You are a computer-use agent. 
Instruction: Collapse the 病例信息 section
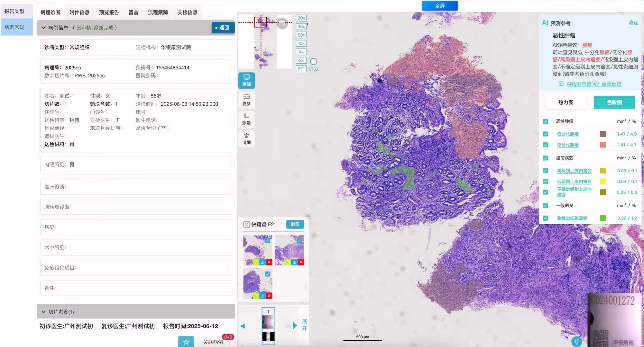click(x=43, y=28)
